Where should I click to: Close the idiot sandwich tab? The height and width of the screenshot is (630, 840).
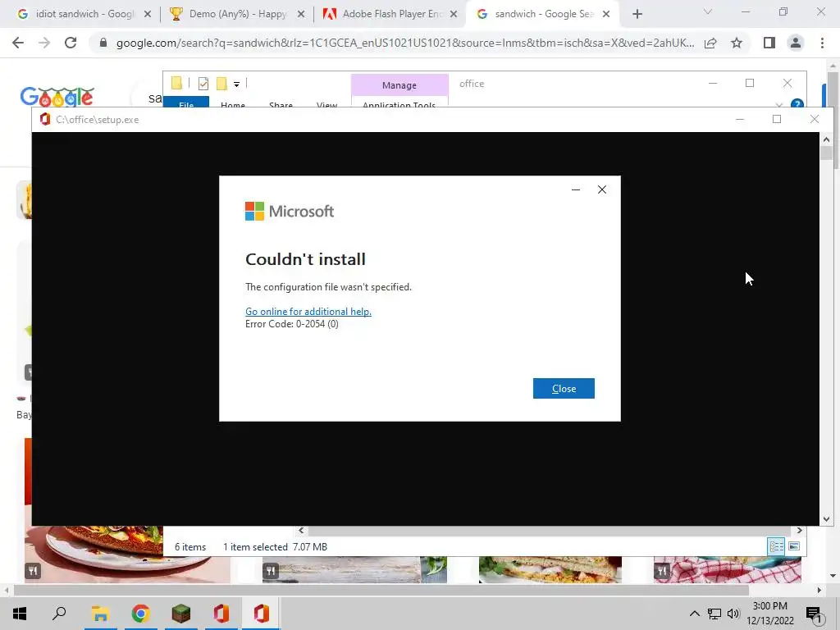tap(148, 14)
